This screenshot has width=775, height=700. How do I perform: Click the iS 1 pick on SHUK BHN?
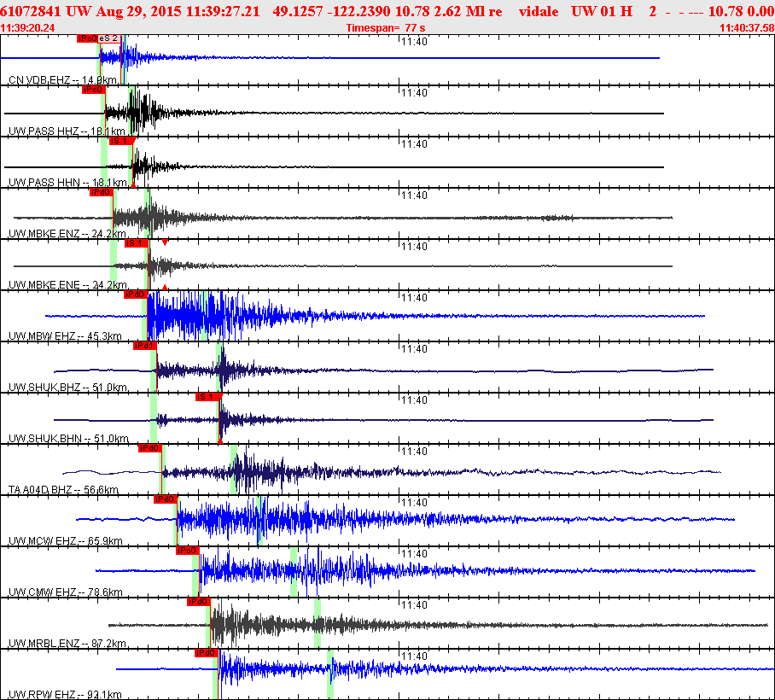(207, 397)
